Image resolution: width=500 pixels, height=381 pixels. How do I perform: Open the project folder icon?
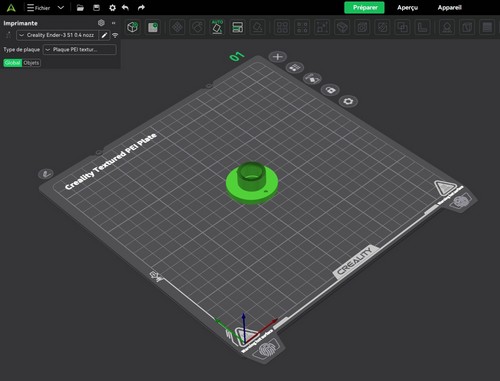[80, 8]
